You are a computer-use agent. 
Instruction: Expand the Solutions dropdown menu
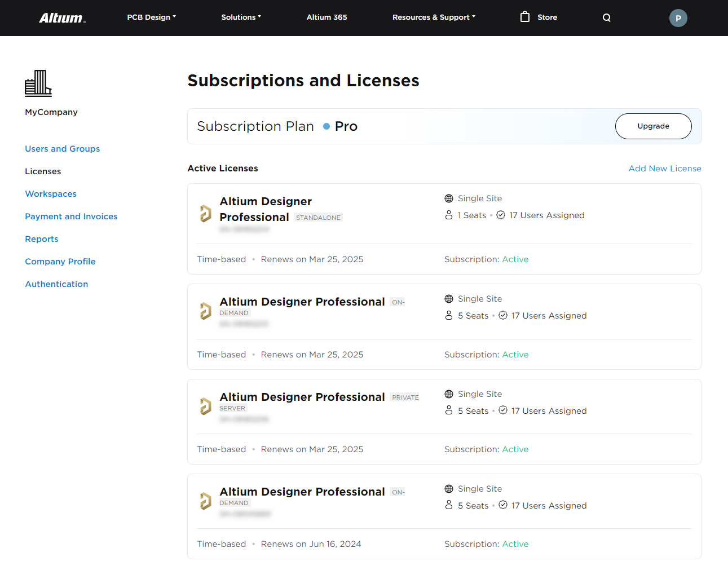(x=241, y=17)
